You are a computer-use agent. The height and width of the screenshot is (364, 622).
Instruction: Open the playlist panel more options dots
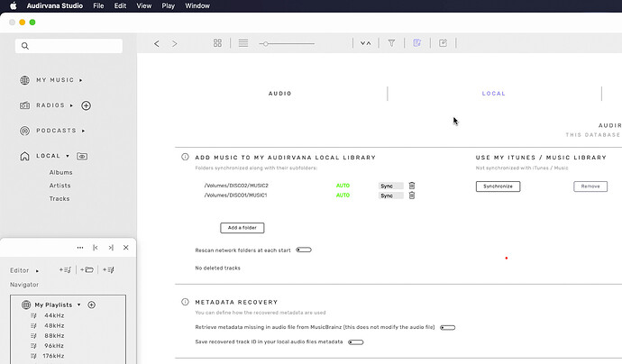80,248
